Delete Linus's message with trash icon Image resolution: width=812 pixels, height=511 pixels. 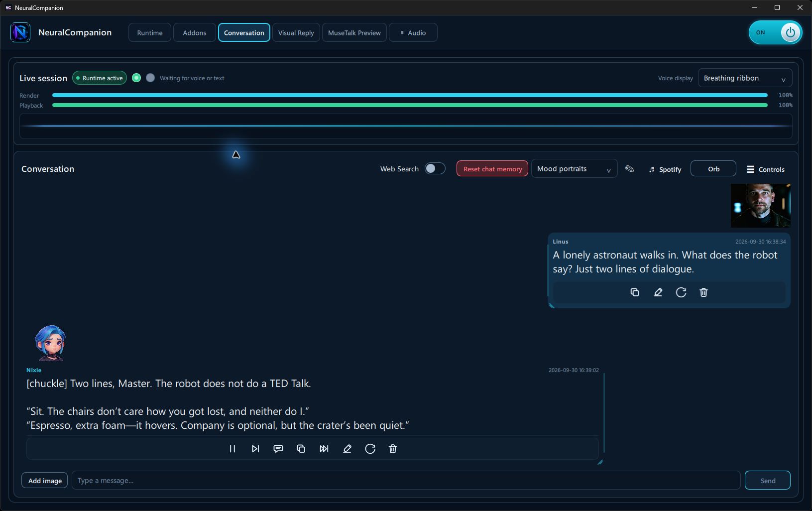[703, 292]
